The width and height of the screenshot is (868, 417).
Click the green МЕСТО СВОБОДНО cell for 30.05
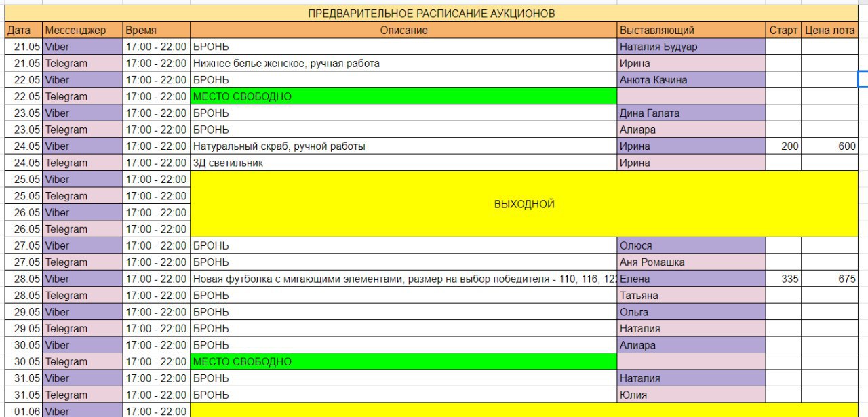[403, 362]
